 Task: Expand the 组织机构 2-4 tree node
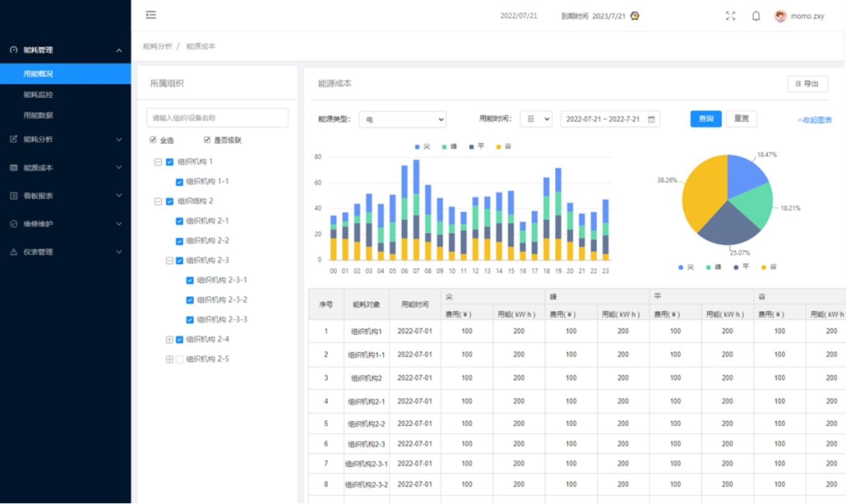[x=169, y=339]
